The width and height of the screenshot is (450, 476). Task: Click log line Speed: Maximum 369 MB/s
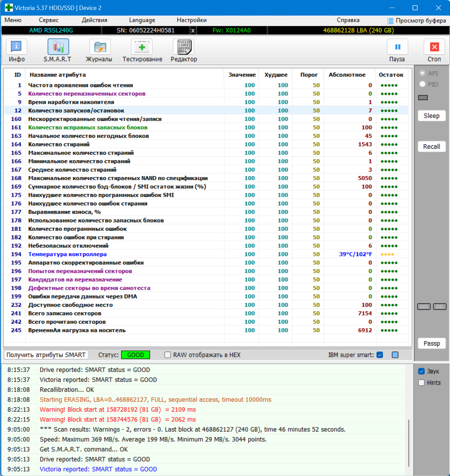point(153,439)
